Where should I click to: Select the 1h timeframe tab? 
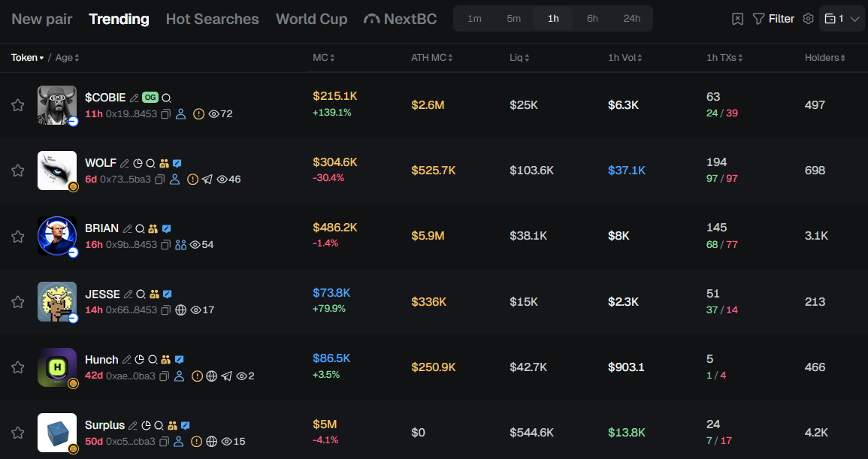553,19
